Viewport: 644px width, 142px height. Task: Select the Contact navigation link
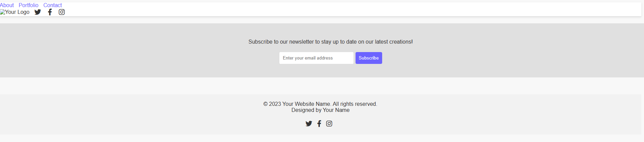[53, 5]
